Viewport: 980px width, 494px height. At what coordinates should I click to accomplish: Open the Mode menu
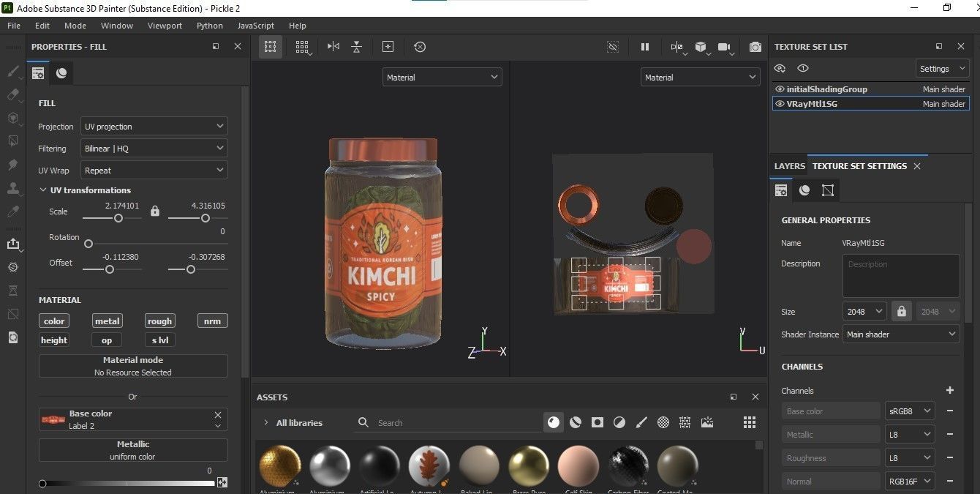click(x=75, y=26)
